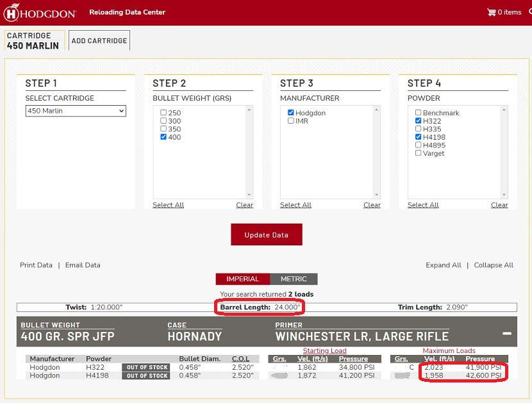The width and height of the screenshot is (532, 403).
Task: Click the 42,600 PSI maximum pressure value
Action: click(483, 375)
